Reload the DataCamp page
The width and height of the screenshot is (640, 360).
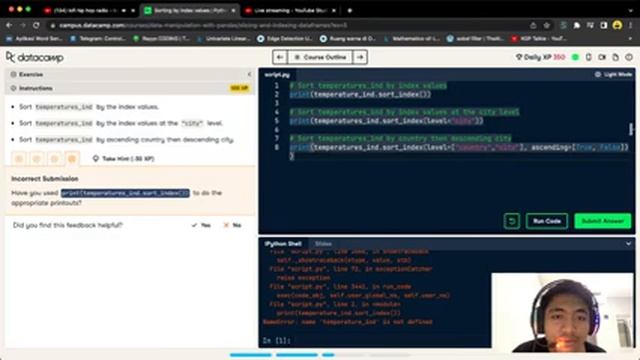click(36, 25)
